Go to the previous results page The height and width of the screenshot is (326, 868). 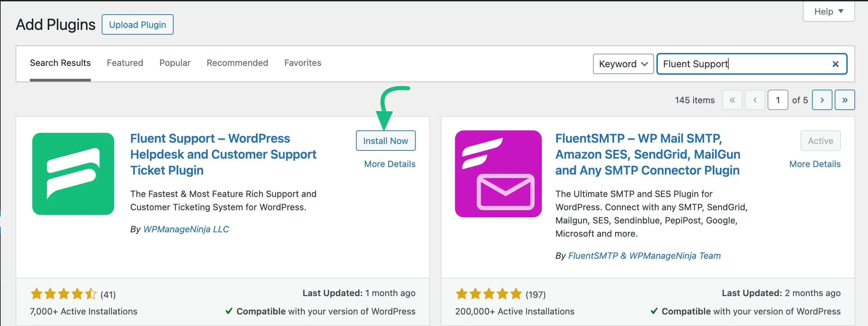coord(755,99)
